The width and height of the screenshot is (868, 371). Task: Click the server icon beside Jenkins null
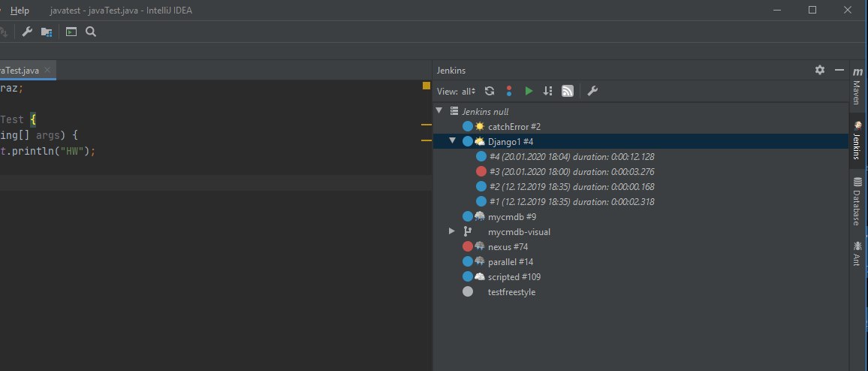pos(454,110)
